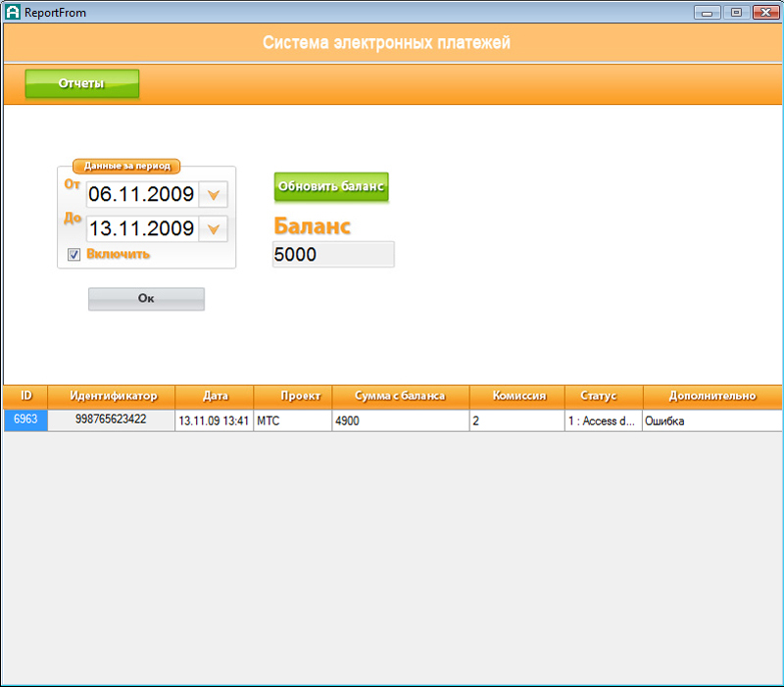
Task: Sort by Статус column header
Action: coord(605,396)
